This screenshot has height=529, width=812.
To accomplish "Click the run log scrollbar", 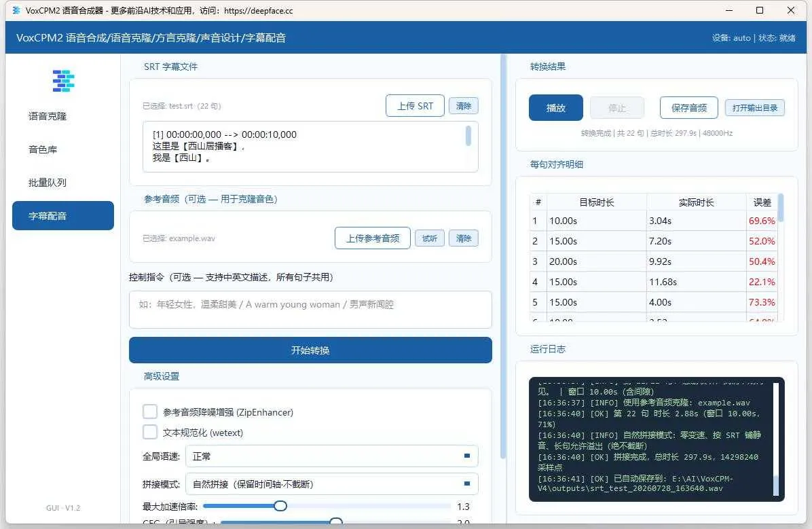I will pos(776,486).
